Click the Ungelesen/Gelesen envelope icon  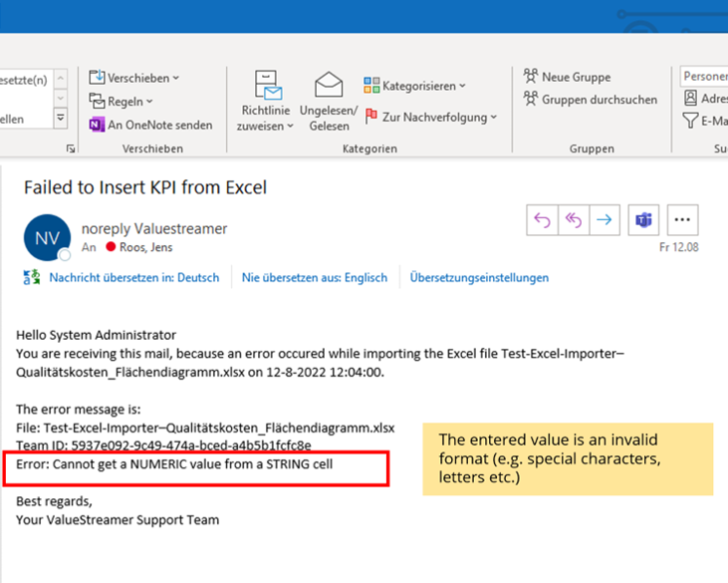pos(329,86)
